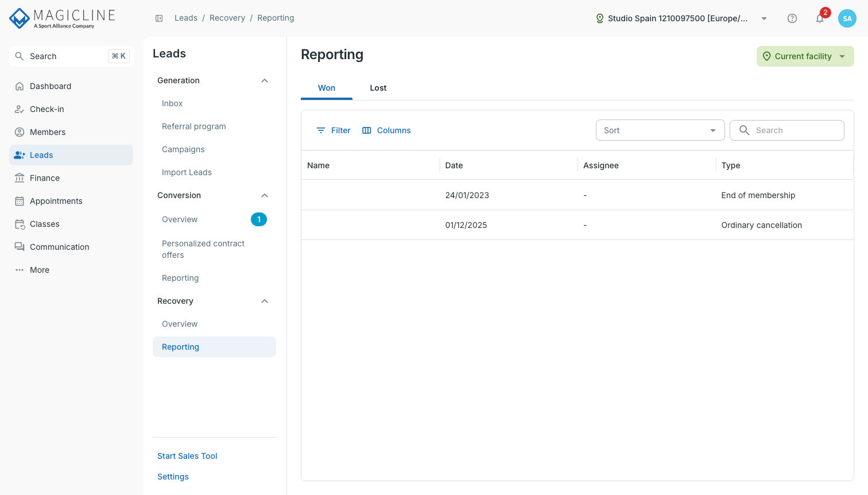Viewport: 868px width, 495px height.
Task: Click the Leads breadcrumb link
Action: click(186, 18)
